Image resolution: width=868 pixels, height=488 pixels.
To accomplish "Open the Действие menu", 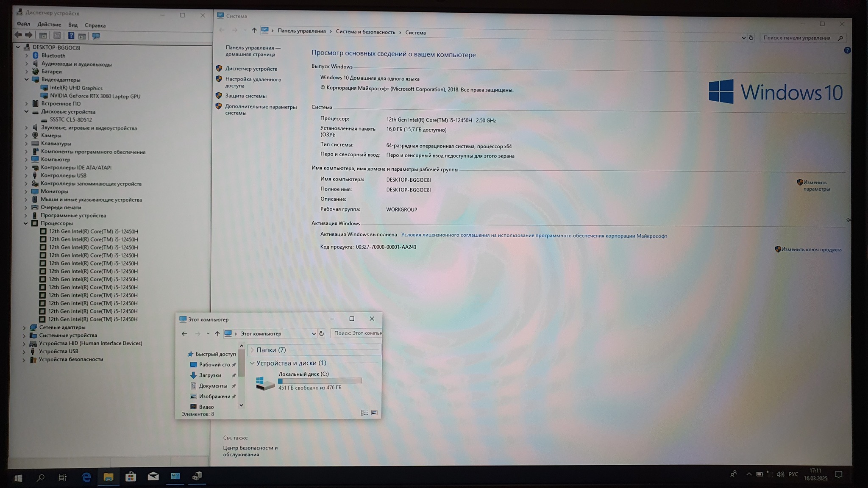I will point(49,25).
